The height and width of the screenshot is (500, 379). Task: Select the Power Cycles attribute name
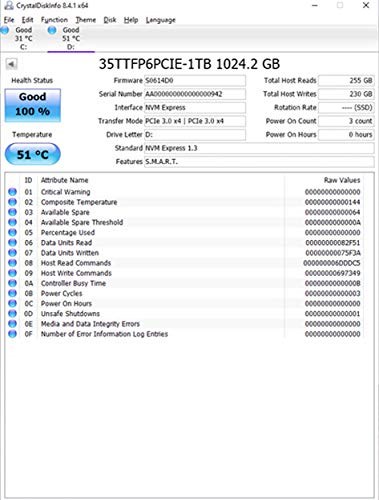click(61, 293)
